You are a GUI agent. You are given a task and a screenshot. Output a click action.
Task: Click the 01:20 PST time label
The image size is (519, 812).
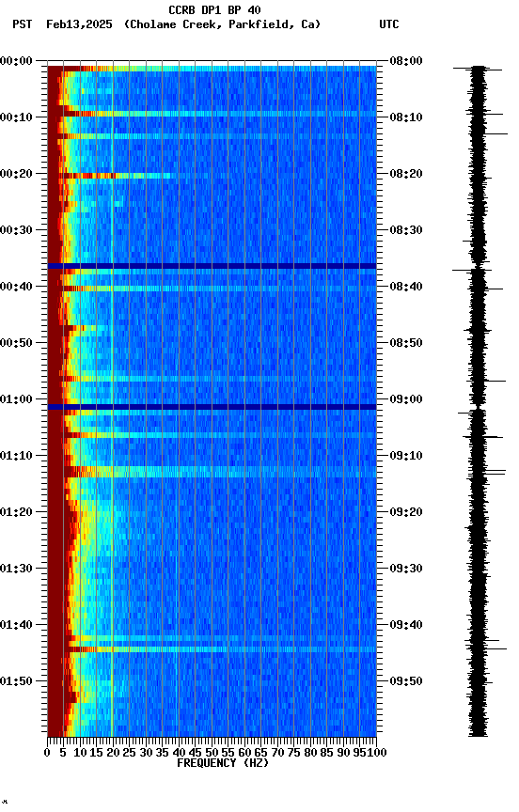pos(16,512)
